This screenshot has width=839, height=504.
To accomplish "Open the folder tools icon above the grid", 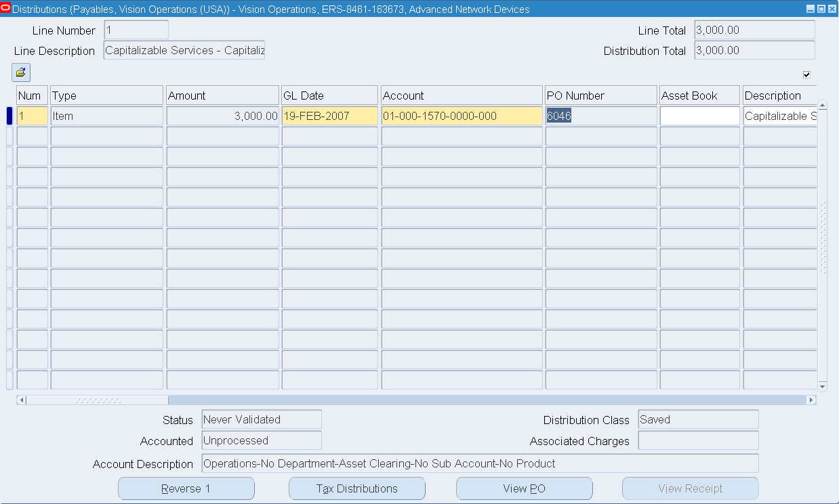I will (x=21, y=72).
